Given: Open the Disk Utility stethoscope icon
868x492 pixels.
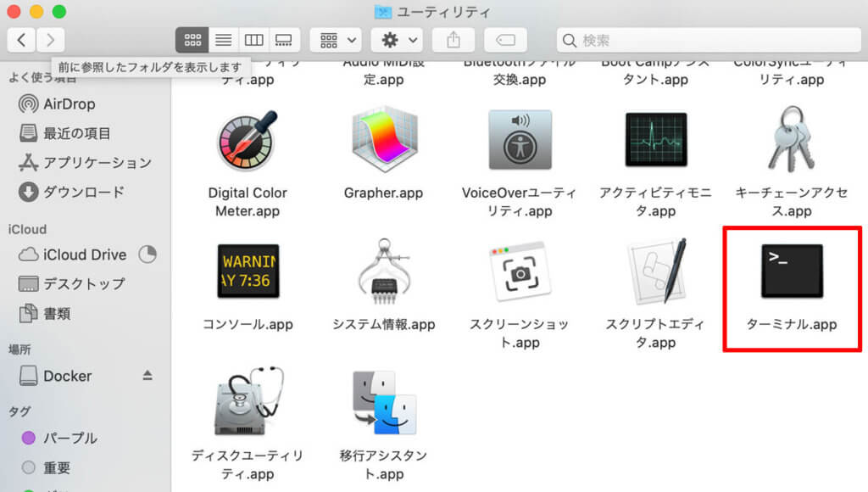Looking at the screenshot, I should 247,403.
